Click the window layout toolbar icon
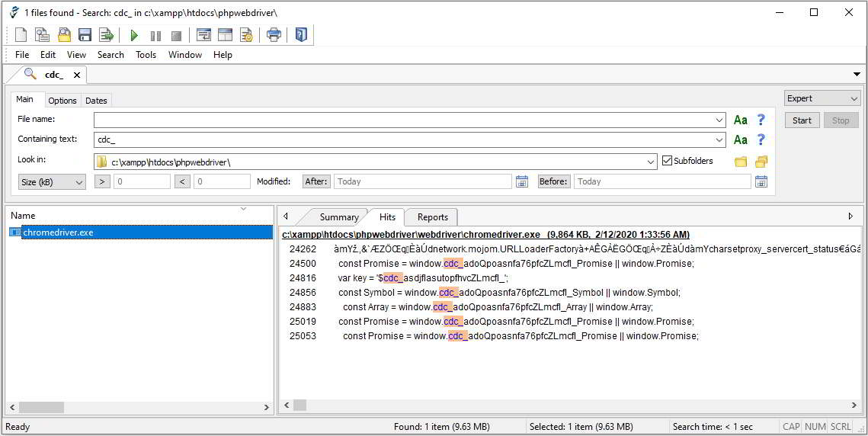Screen dimensions: 868x436 pos(225,36)
